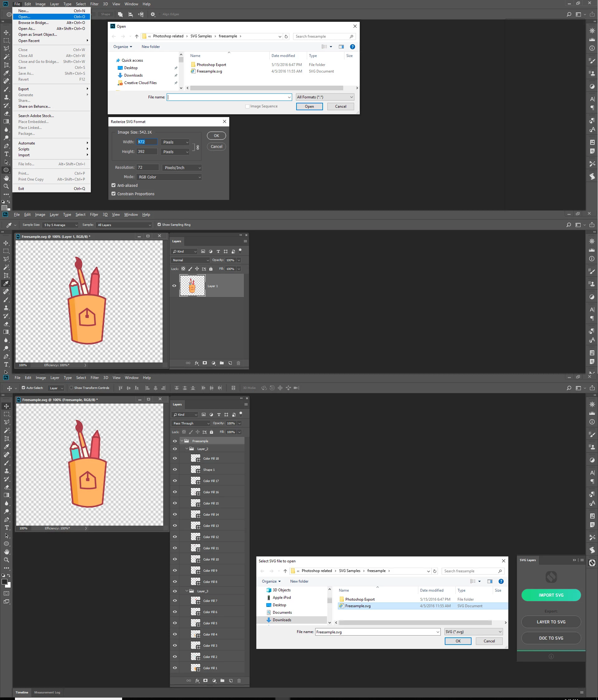
Task: Open the SVG (*.svg) file type dropdown
Action: tap(473, 631)
